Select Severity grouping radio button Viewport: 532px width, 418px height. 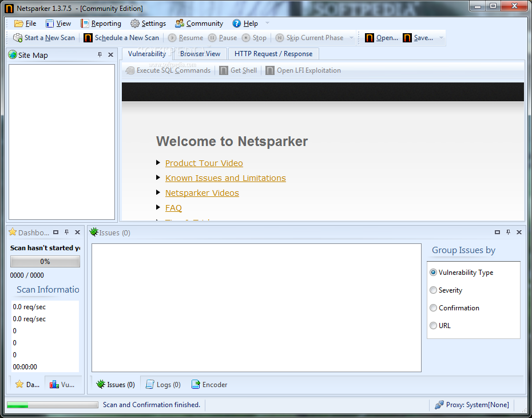point(433,290)
